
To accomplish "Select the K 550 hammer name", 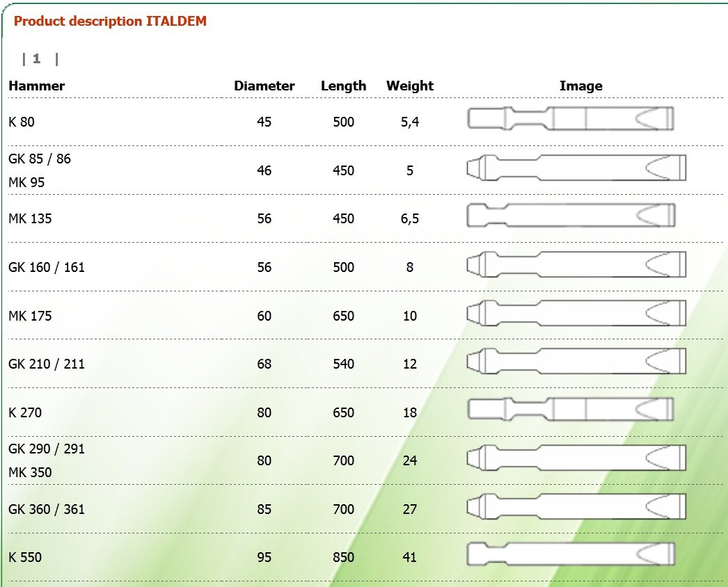I will coord(25,557).
